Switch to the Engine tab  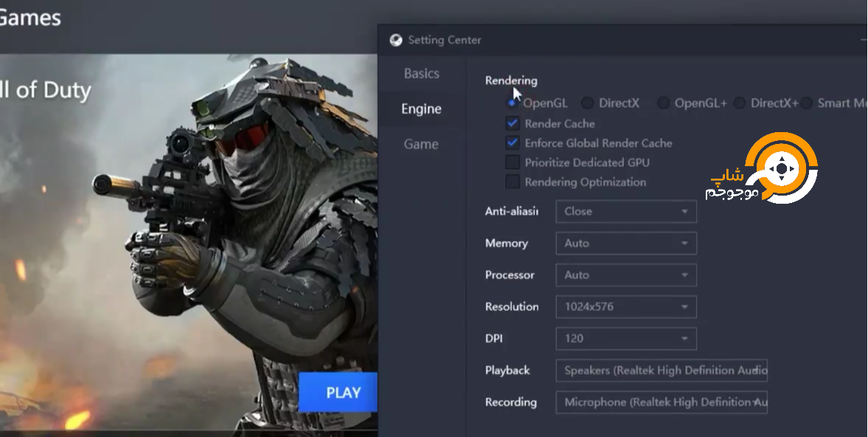coord(422,109)
